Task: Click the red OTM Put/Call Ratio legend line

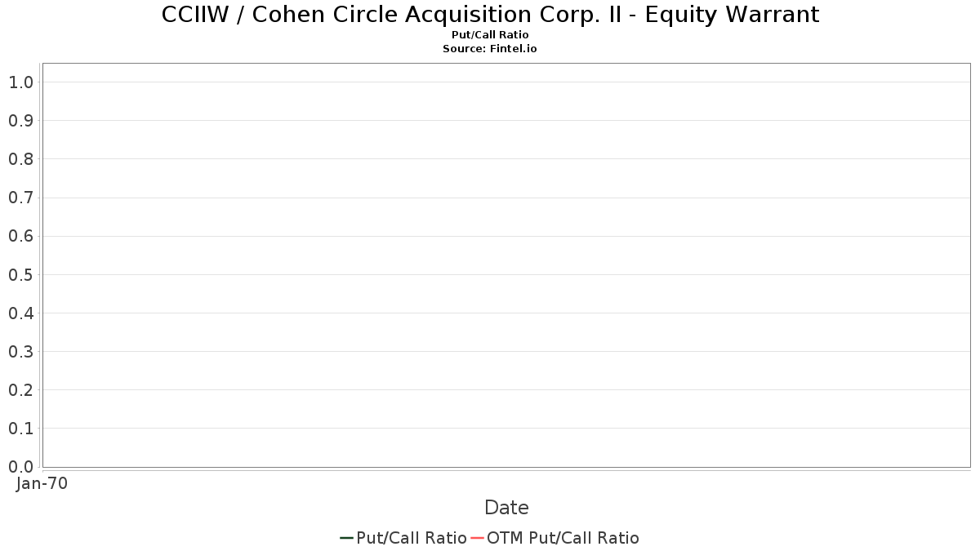Action: [478, 538]
